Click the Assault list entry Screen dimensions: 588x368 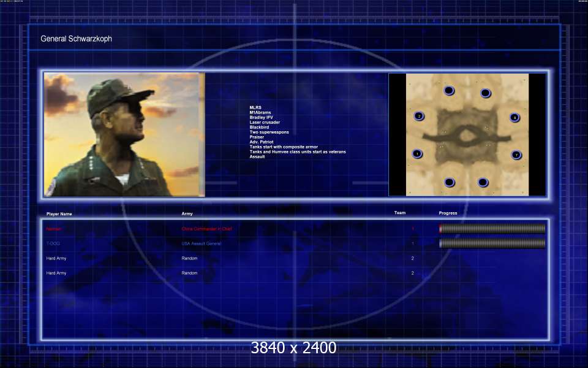257,156
